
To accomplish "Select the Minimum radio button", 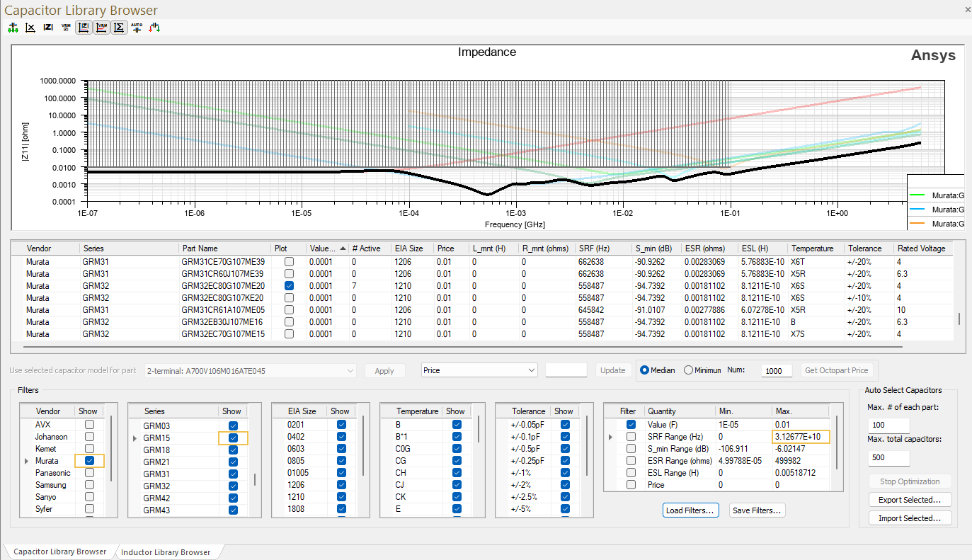I will (x=688, y=370).
